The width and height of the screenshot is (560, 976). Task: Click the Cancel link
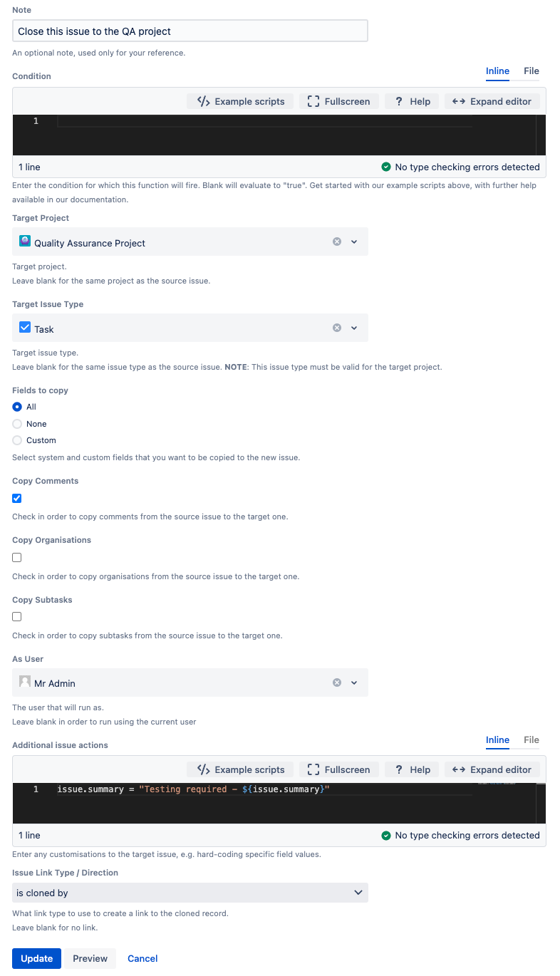pyautogui.click(x=142, y=958)
